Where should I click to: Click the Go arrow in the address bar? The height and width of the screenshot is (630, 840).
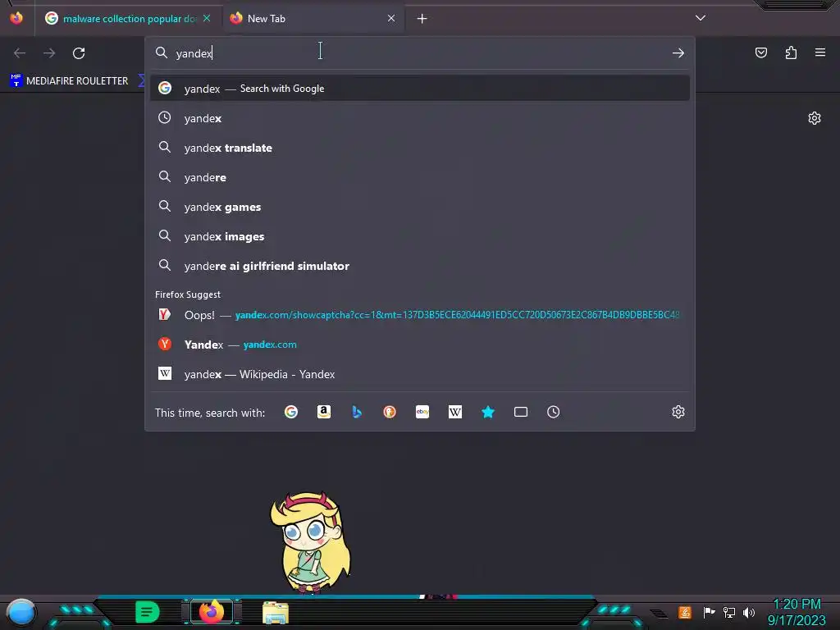[678, 53]
